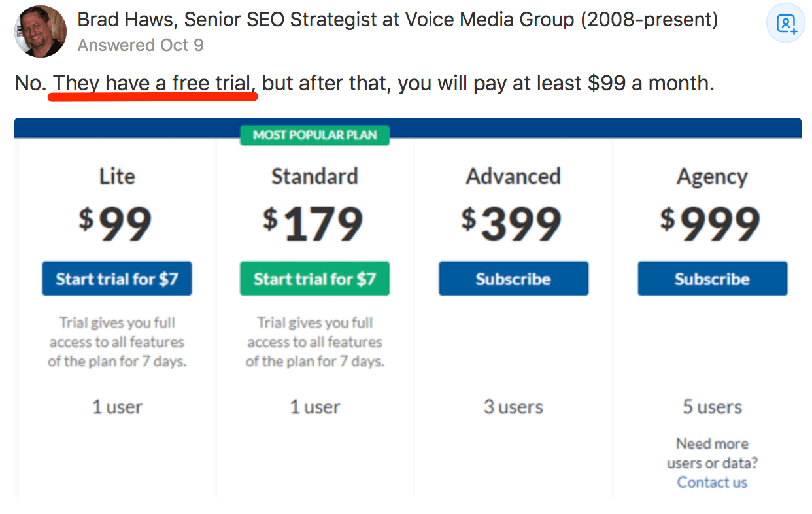
Task: Click the trial details text under Standard
Action: point(314,341)
